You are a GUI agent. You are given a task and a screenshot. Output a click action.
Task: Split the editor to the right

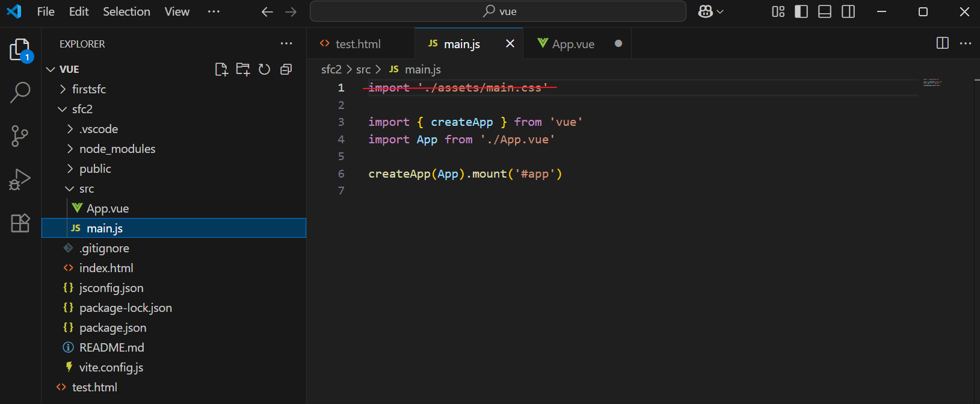942,43
